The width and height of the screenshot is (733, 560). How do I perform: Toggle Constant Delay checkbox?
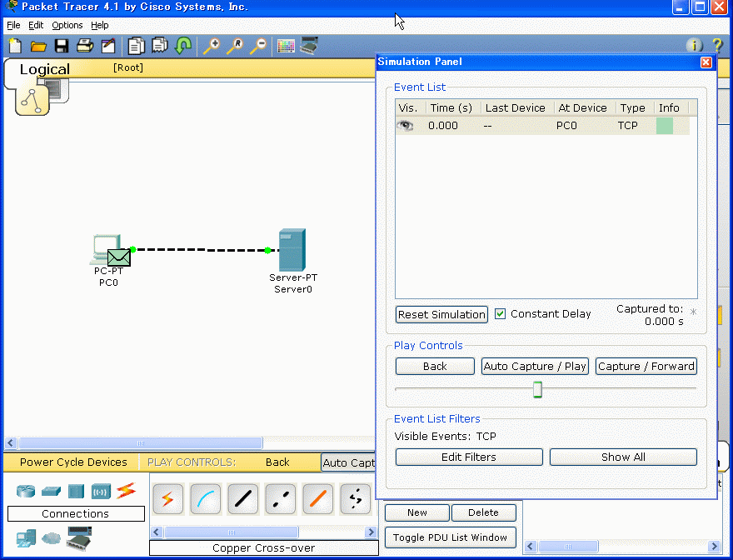pos(501,313)
